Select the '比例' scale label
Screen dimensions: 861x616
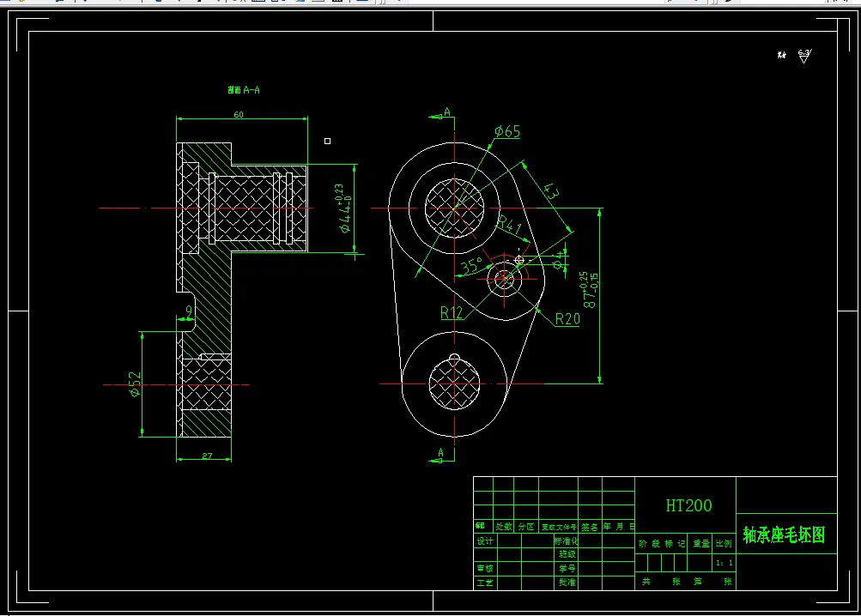point(724,544)
